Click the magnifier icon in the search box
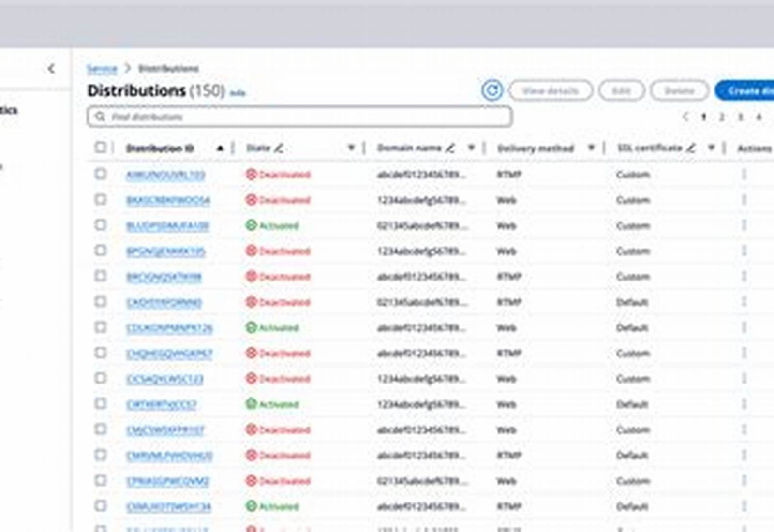The width and height of the screenshot is (774, 532). click(x=100, y=117)
